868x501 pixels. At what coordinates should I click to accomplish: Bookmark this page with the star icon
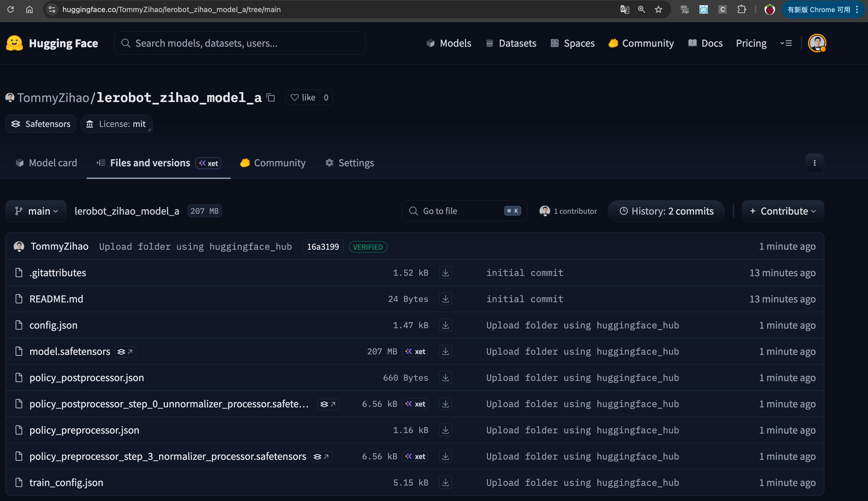click(x=658, y=9)
